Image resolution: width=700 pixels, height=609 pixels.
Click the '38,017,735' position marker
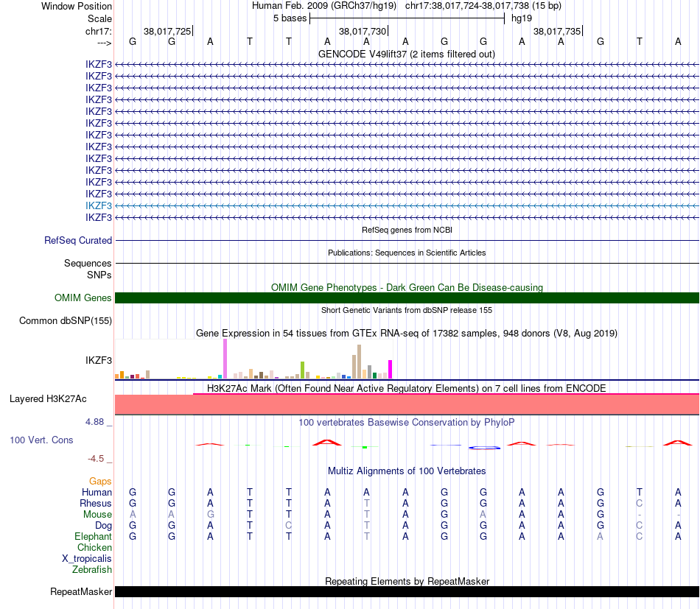point(557,31)
